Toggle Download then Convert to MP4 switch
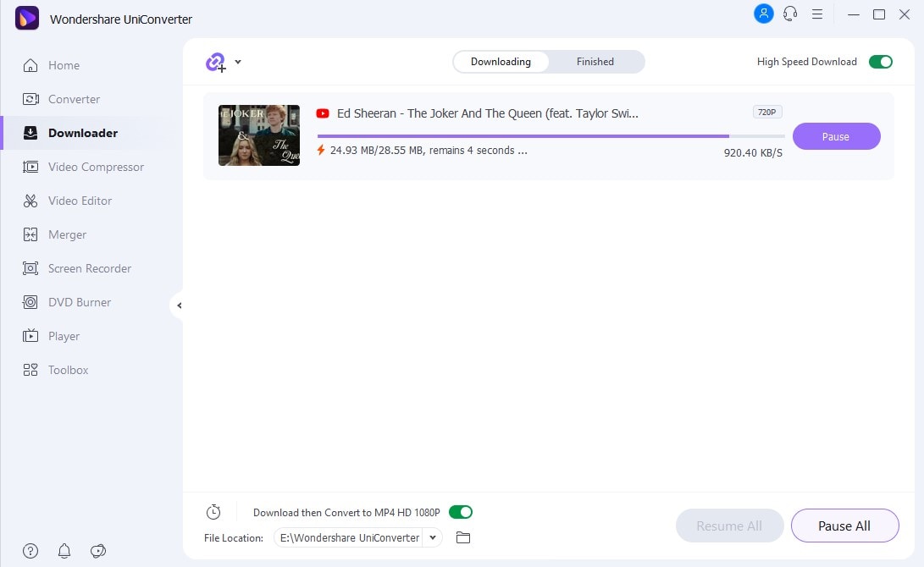Image resolution: width=924 pixels, height=567 pixels. coord(460,512)
